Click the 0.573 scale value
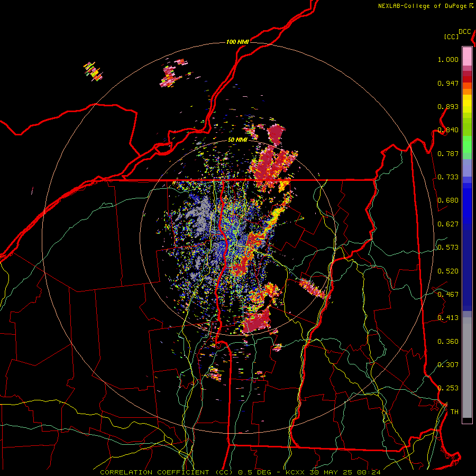The height and width of the screenshot is (476, 476). click(x=448, y=248)
